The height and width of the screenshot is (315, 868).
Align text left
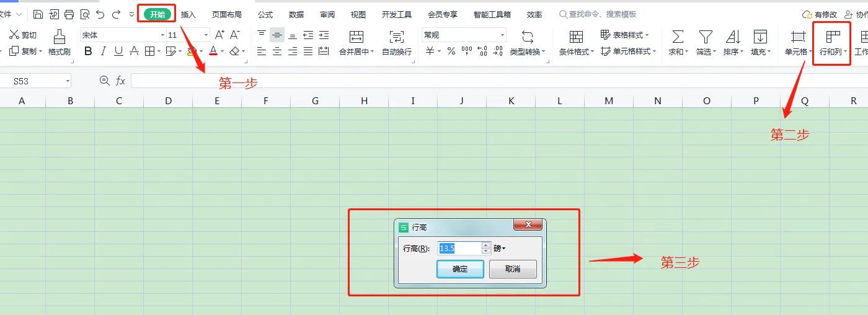(x=262, y=51)
